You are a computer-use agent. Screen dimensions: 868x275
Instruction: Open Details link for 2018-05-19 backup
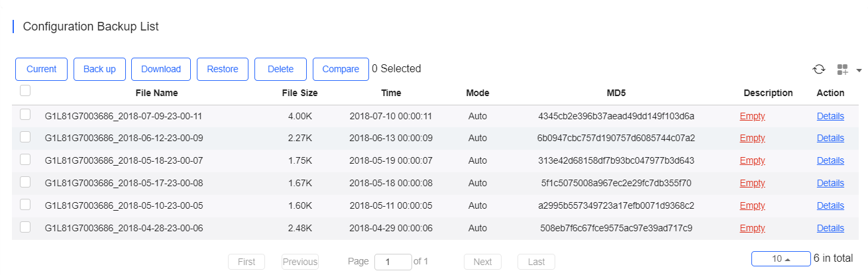click(830, 160)
